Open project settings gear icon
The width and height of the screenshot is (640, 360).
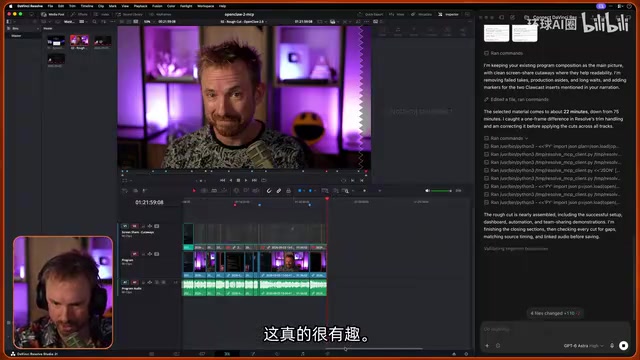[x=466, y=354]
